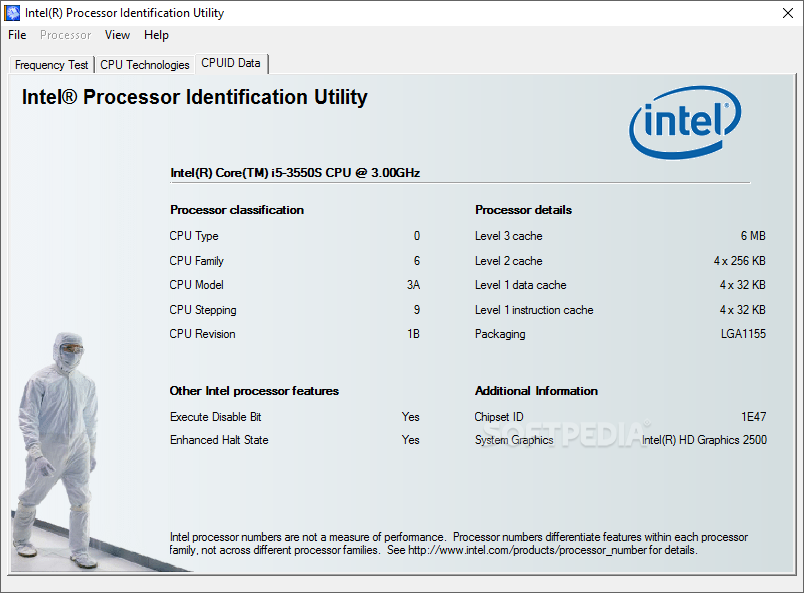Image resolution: width=804 pixels, height=593 pixels.
Task: Click the 6 MB cache value
Action: point(753,236)
